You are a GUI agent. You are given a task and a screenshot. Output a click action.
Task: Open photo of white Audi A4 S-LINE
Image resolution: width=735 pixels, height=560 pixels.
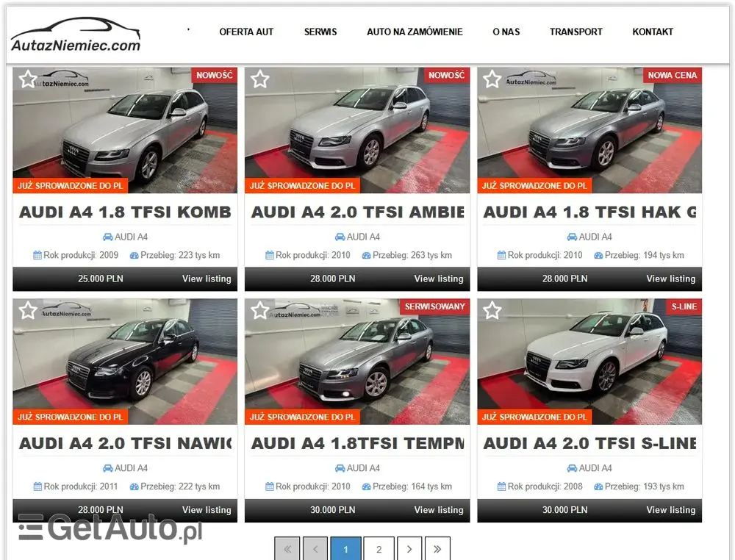point(589,362)
